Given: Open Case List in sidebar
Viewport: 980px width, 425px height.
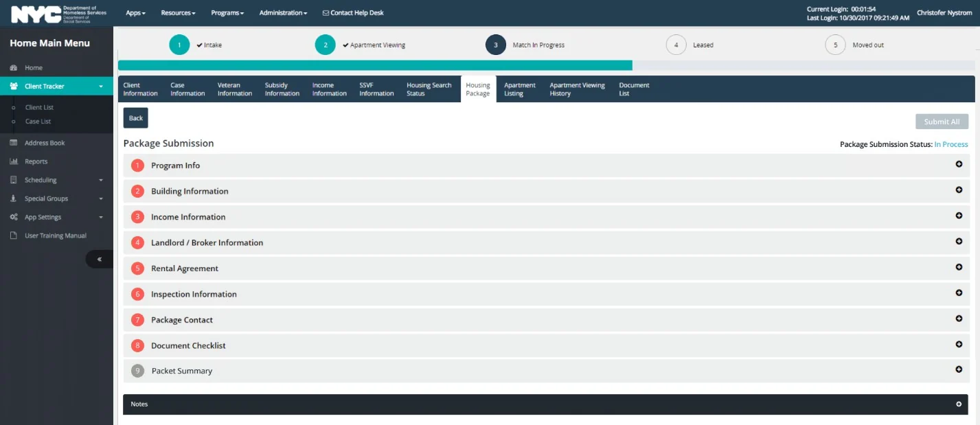Looking at the screenshot, I should click(x=38, y=122).
